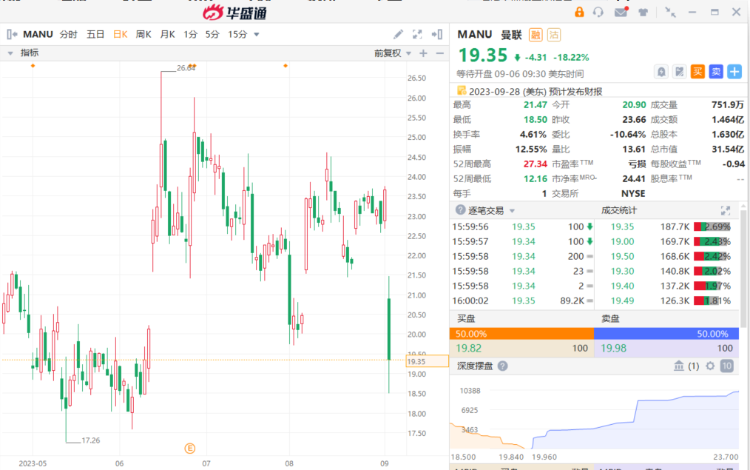
Task: Click the blue 50.00% sell ratio bar
Action: click(666, 334)
